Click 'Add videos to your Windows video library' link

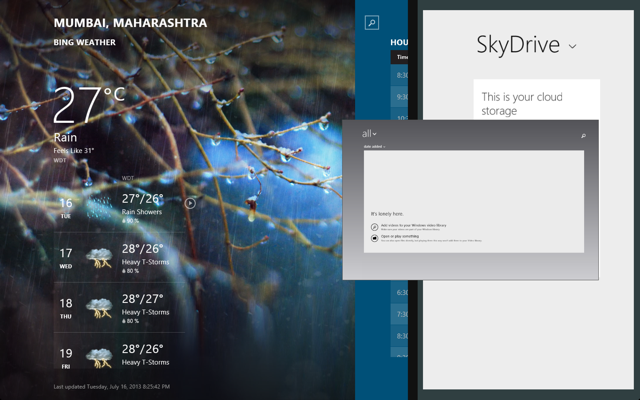(413, 225)
